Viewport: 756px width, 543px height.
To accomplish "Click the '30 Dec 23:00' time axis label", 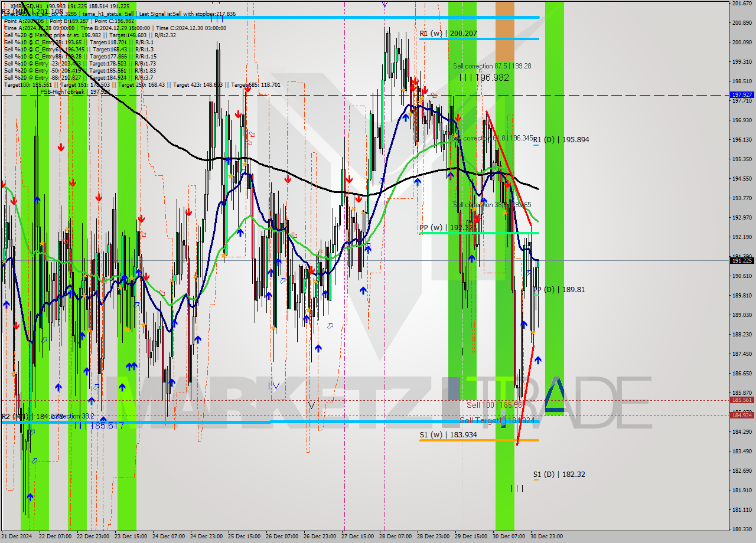I will tap(546, 537).
